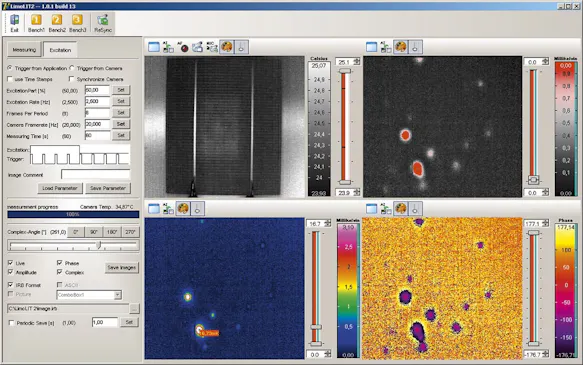Image resolution: width=583 pixels, height=365 pixels.
Task: Toggle the Phase checkbox
Action: click(59, 263)
